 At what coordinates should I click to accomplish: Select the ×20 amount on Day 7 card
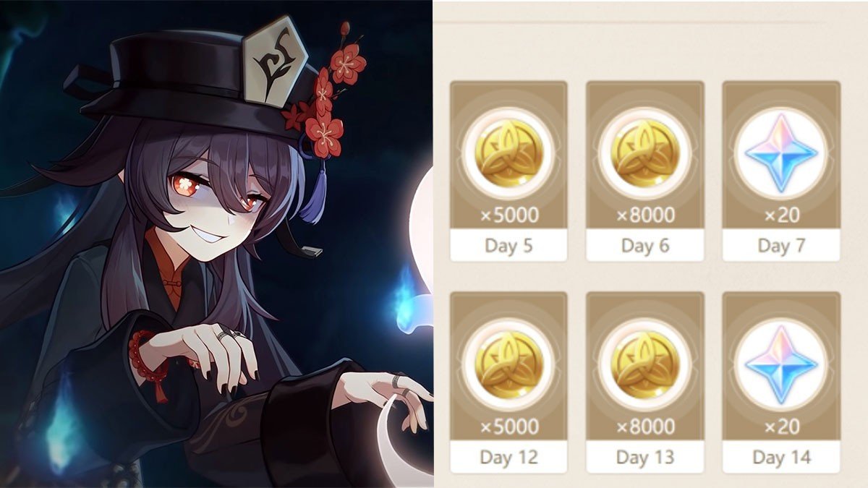coord(780,215)
